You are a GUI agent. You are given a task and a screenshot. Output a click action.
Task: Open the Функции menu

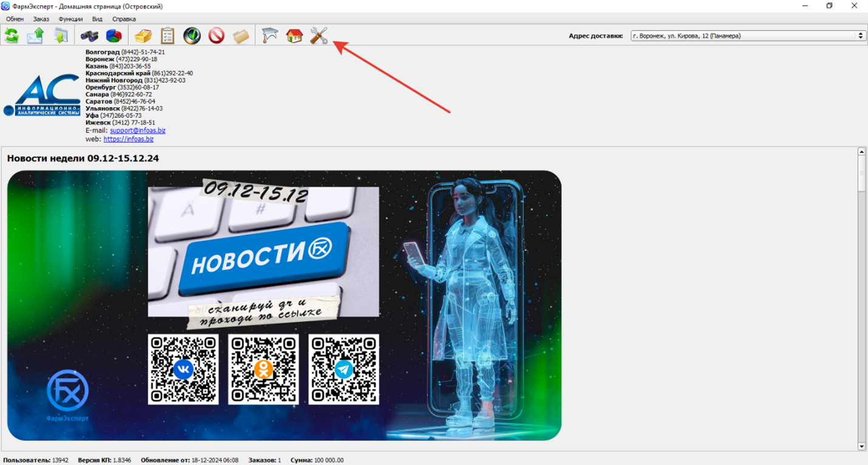pos(70,19)
